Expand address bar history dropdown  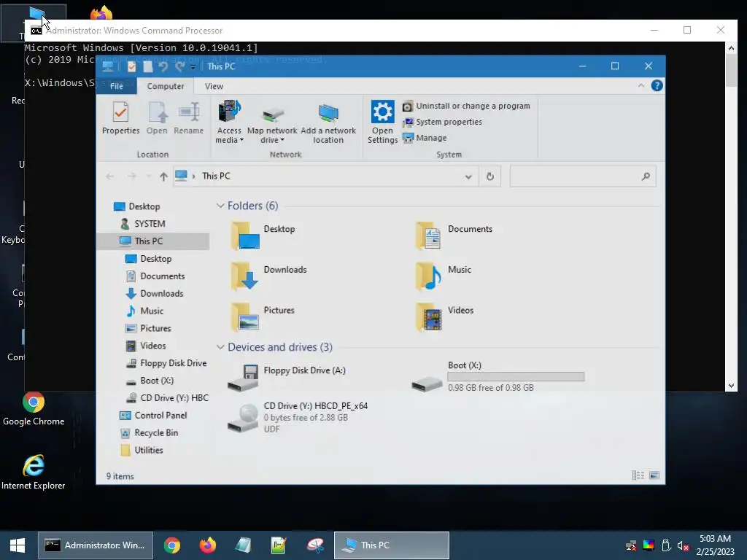[x=468, y=176]
